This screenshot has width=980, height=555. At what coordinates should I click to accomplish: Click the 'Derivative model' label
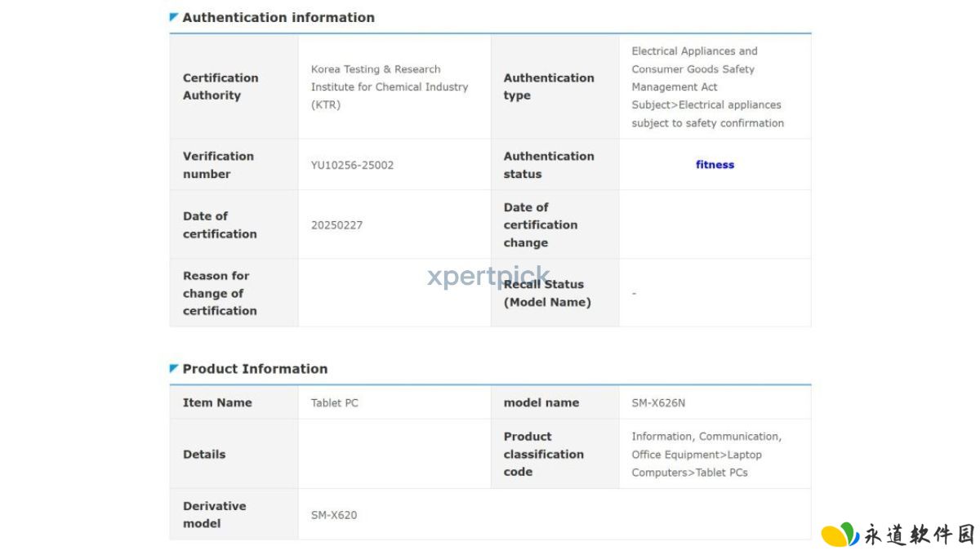coord(215,515)
